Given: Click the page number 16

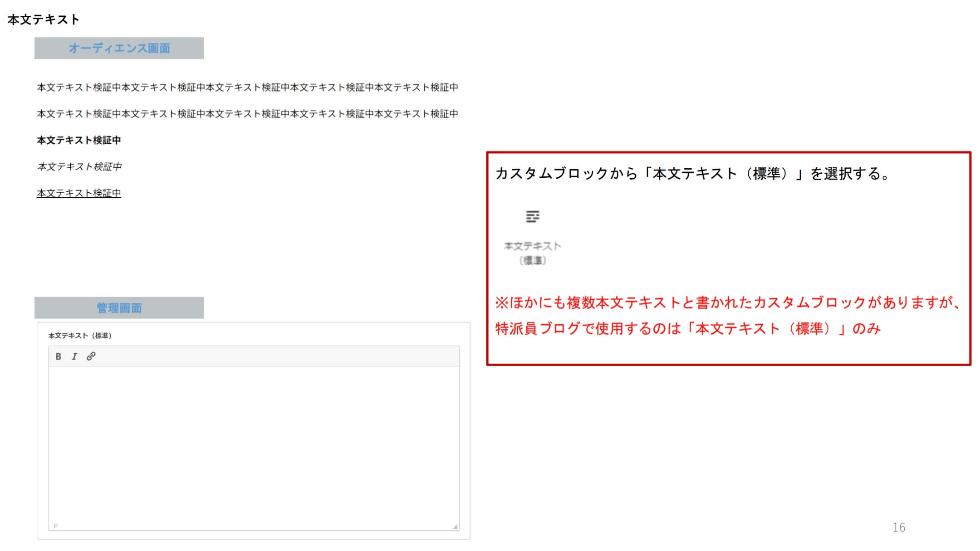Looking at the screenshot, I should 898,527.
